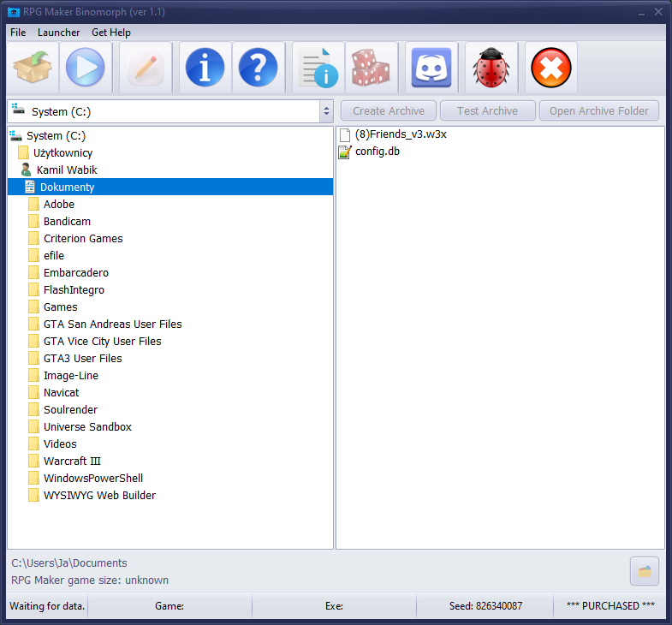Open the Get Help menu
Image resolution: width=672 pixels, height=625 pixels.
[111, 33]
